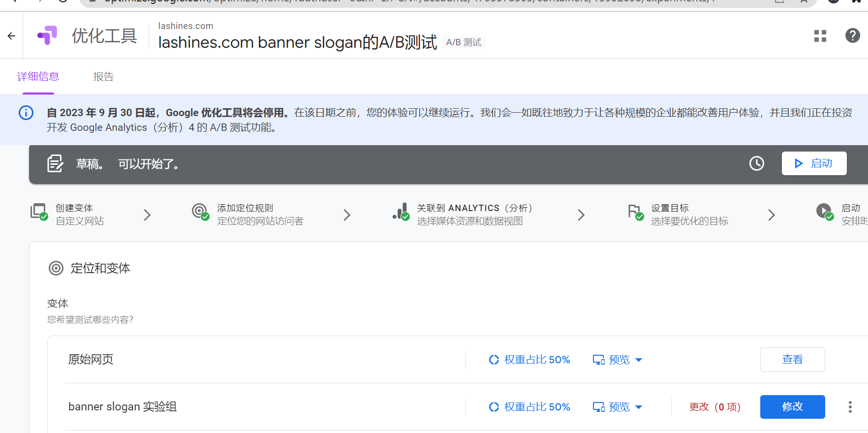Click the 优化工具 product name
The image size is (868, 433).
104,36
